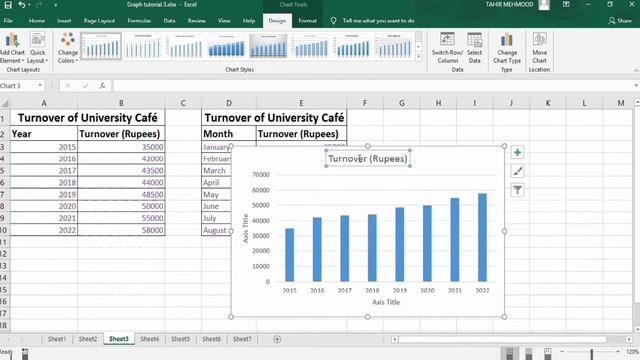The image size is (640, 360).
Task: Open Change Colors palette
Action: [68, 48]
